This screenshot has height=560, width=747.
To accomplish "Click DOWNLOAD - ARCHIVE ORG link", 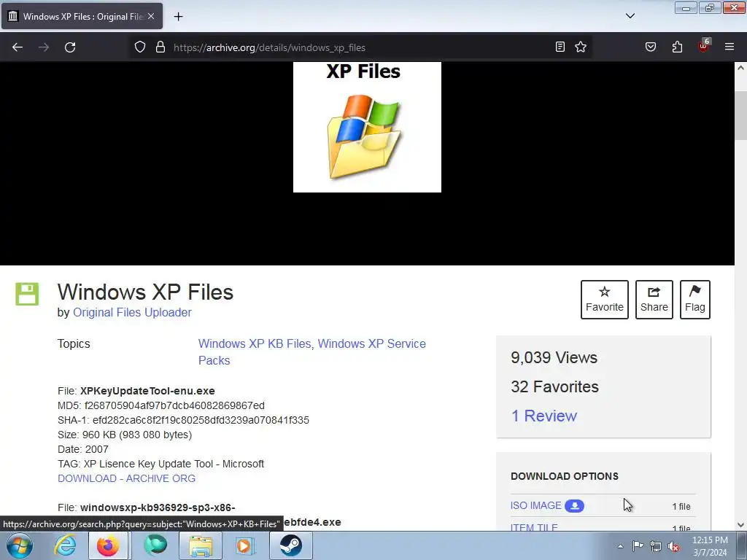I will pos(126,478).
